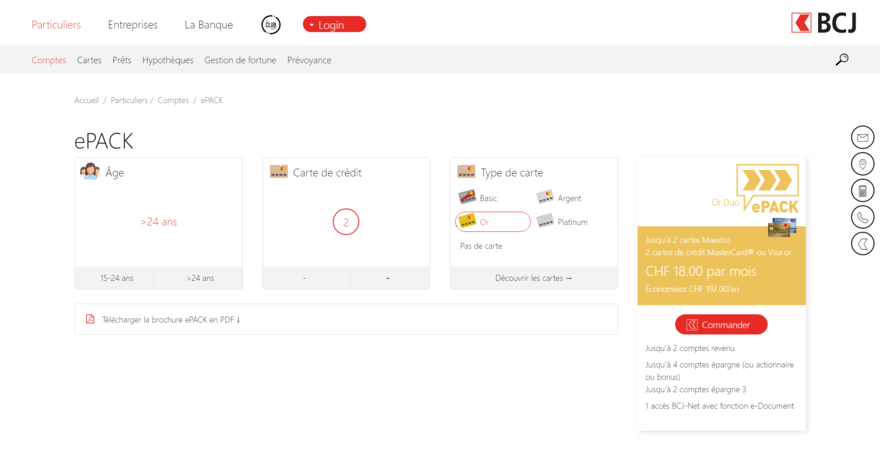Click Jusqu'à 2 cartes Maestro text
The width and height of the screenshot is (880, 449).
688,240
